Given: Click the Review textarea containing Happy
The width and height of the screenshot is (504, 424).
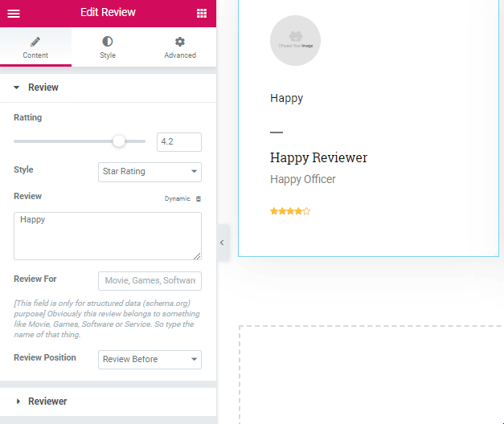Looking at the screenshot, I should click(x=108, y=236).
